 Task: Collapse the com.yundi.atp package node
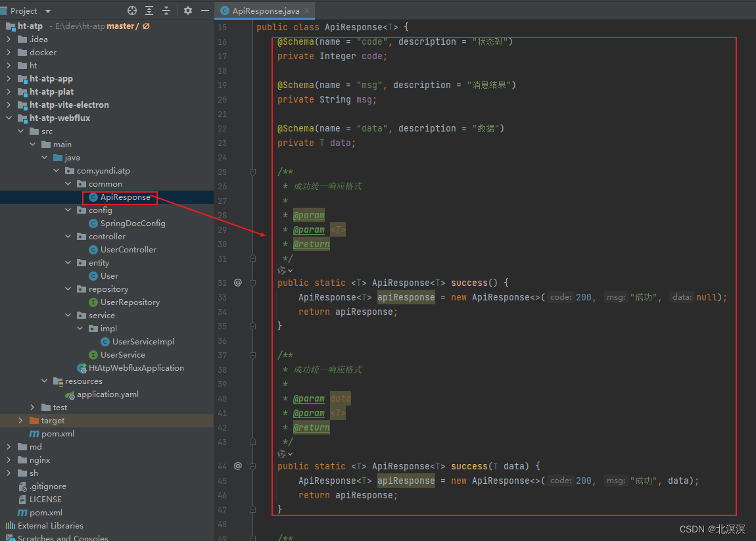coord(56,170)
